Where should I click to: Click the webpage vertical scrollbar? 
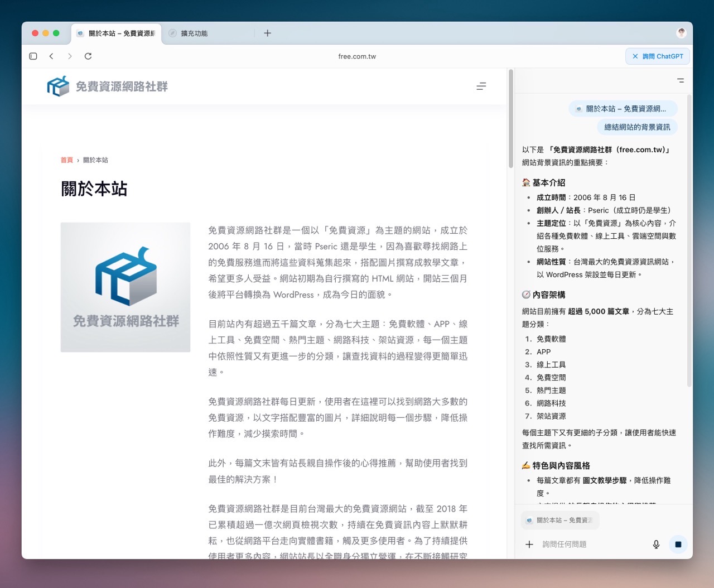510,119
